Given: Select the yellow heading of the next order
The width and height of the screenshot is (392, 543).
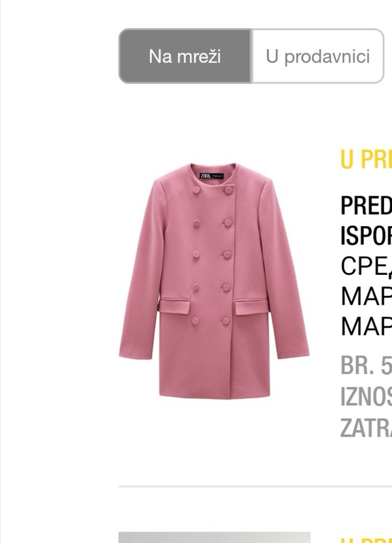Looking at the screenshot, I should click(x=366, y=540).
